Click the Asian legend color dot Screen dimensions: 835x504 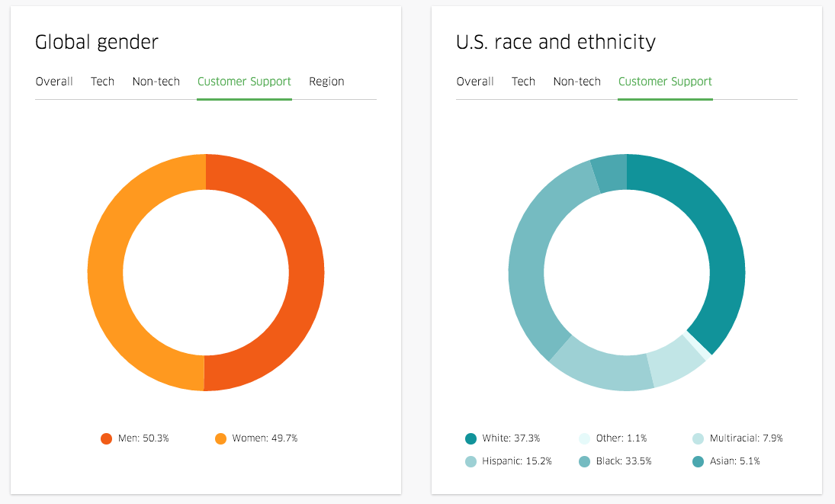[x=698, y=461]
